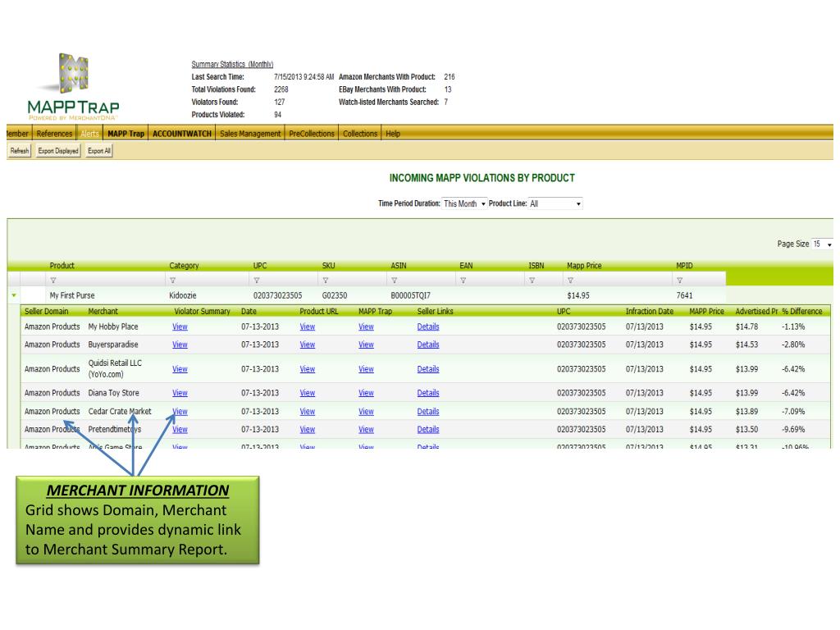
Task: View Product URL for Pretendtimetoys
Action: [x=308, y=430]
